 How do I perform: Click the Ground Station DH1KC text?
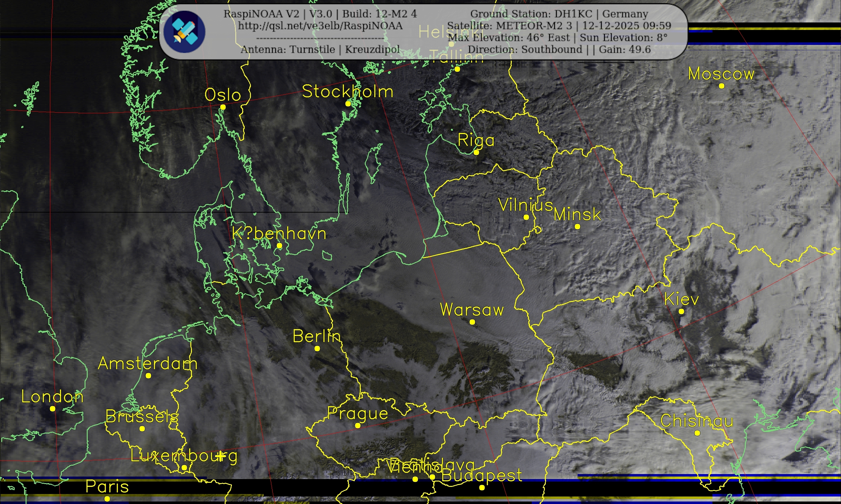tap(559, 14)
